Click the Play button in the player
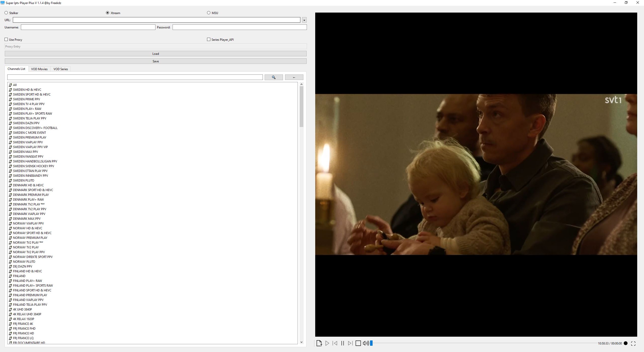 pos(327,343)
